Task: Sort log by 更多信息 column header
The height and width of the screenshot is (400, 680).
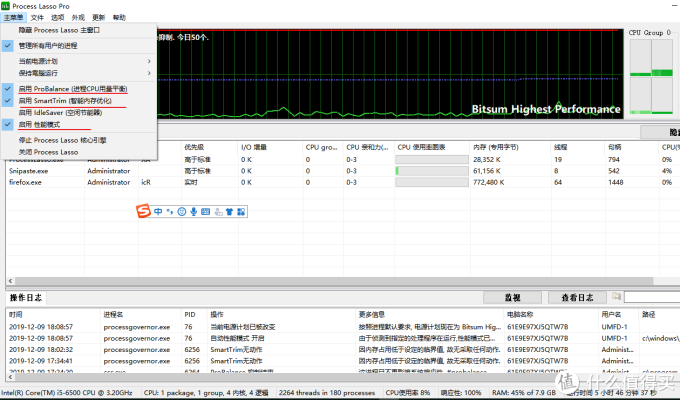Action: pyautogui.click(x=430, y=314)
